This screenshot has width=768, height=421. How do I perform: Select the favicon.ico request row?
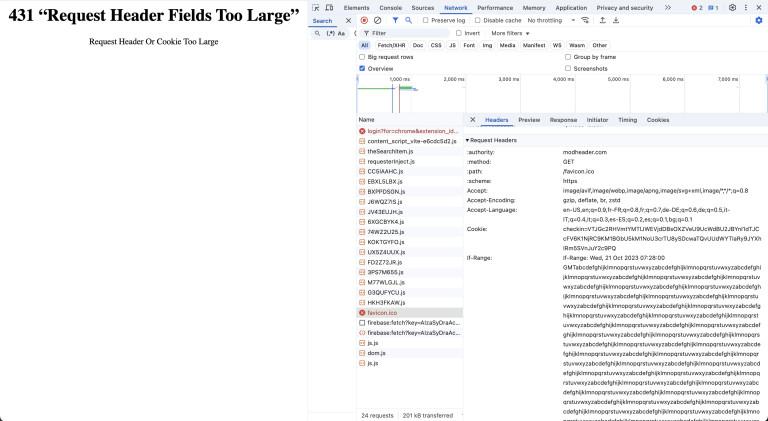pyautogui.click(x=409, y=313)
